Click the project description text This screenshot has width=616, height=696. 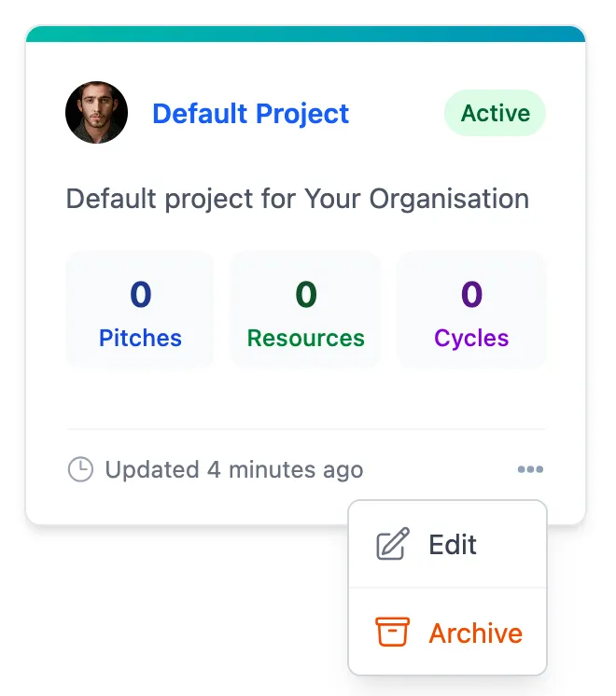298,199
